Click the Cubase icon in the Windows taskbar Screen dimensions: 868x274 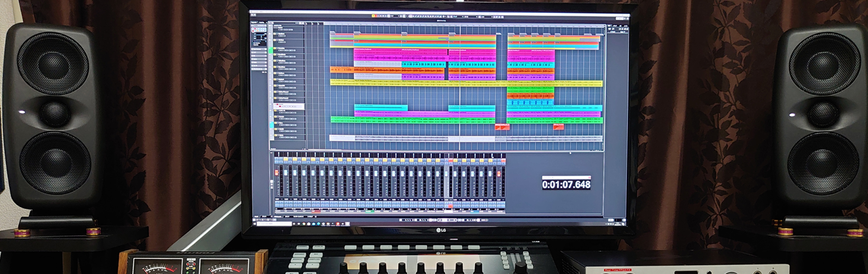(x=348, y=224)
